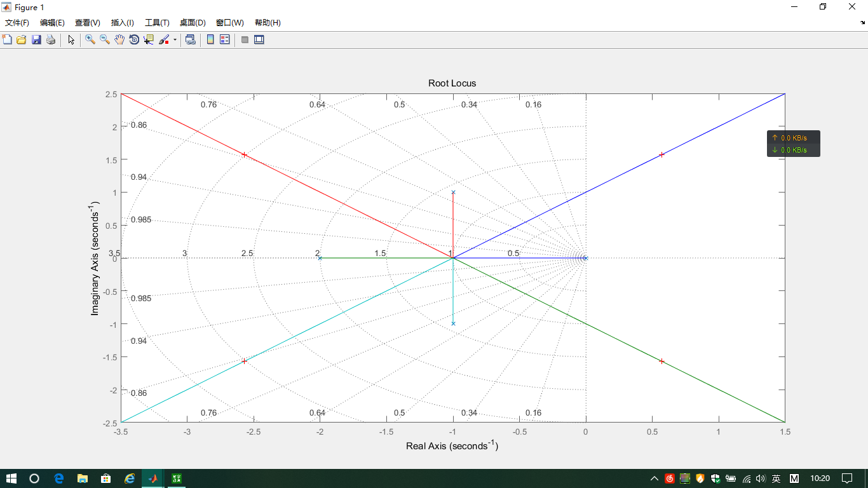Open the Windows Start menu
Viewport: 868px width, 488px height.
click(x=11, y=478)
